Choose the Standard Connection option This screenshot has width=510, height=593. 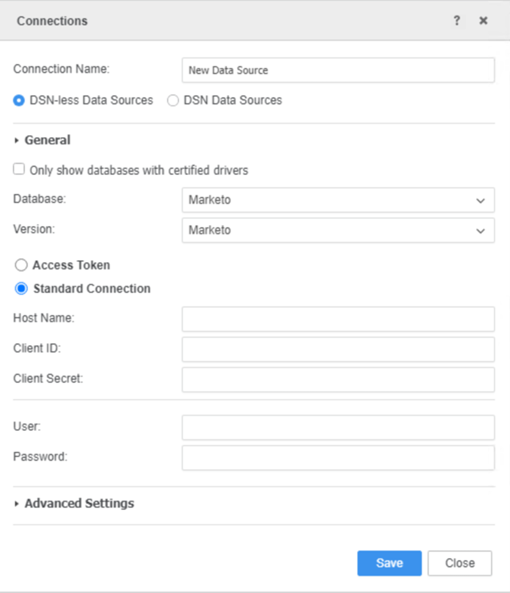[x=21, y=289]
